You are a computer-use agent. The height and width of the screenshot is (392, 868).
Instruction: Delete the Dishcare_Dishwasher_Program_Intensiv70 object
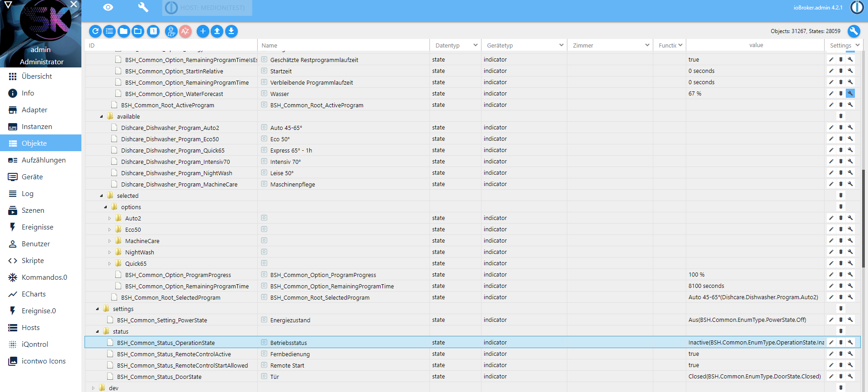click(841, 161)
